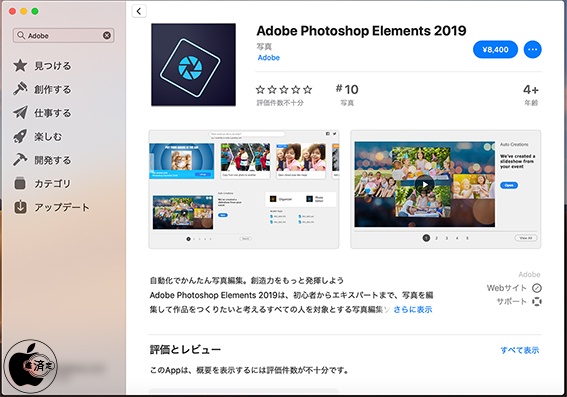Open 仕事する paper plane icon
Screen dimensions: 567x397
[20, 112]
